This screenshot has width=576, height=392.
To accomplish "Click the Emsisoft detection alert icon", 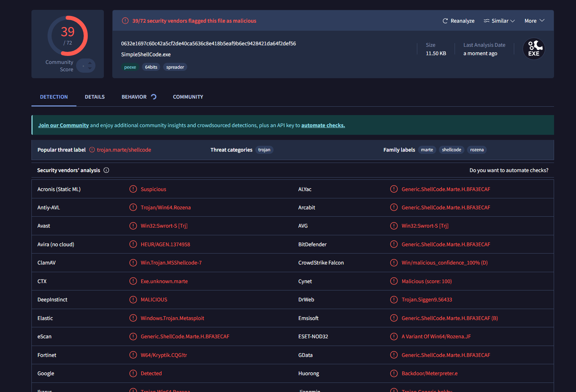I will click(394, 318).
